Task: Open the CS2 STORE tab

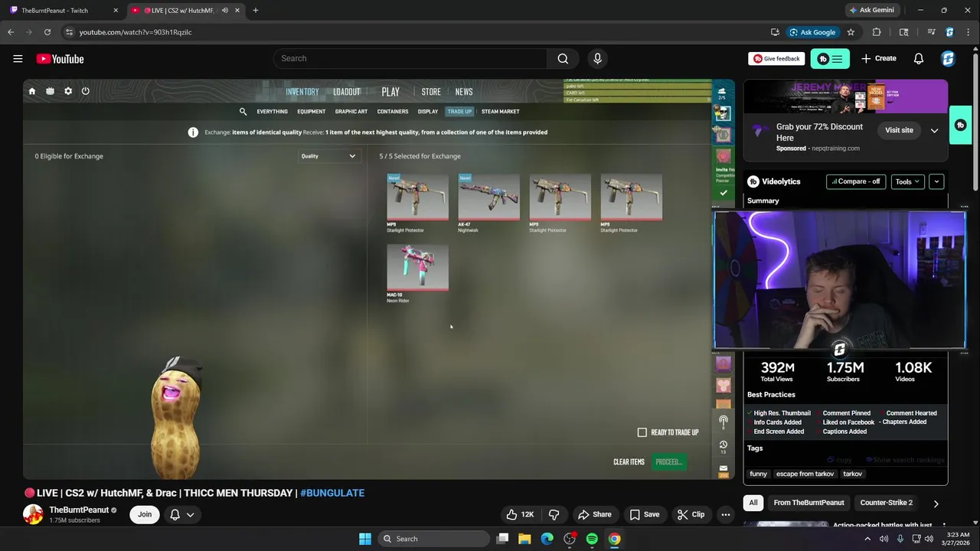Action: pos(431,92)
